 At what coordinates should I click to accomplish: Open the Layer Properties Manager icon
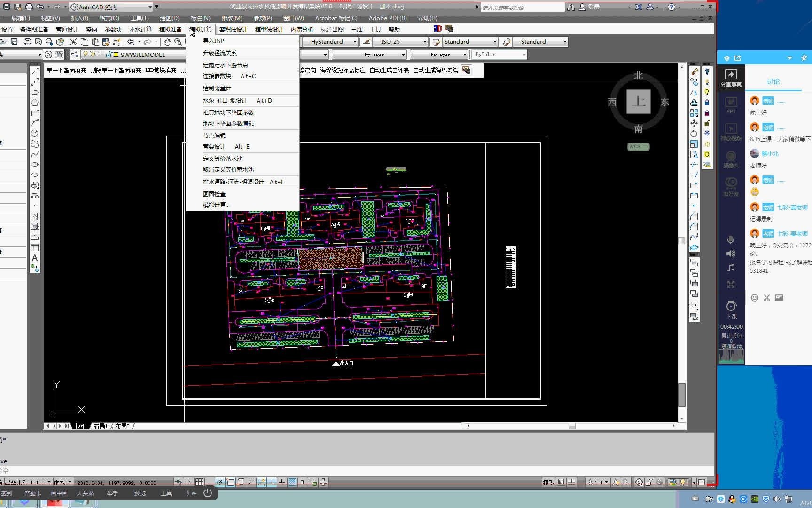click(75, 55)
